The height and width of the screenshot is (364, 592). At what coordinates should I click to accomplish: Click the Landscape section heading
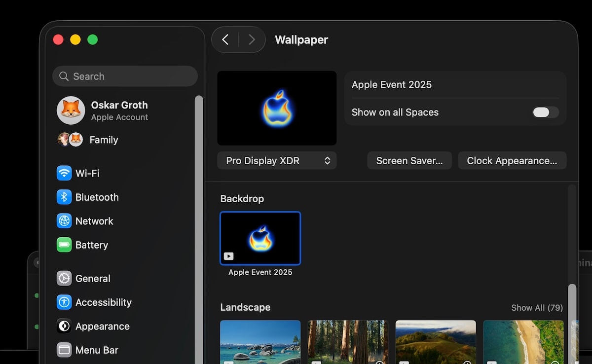[x=245, y=307]
